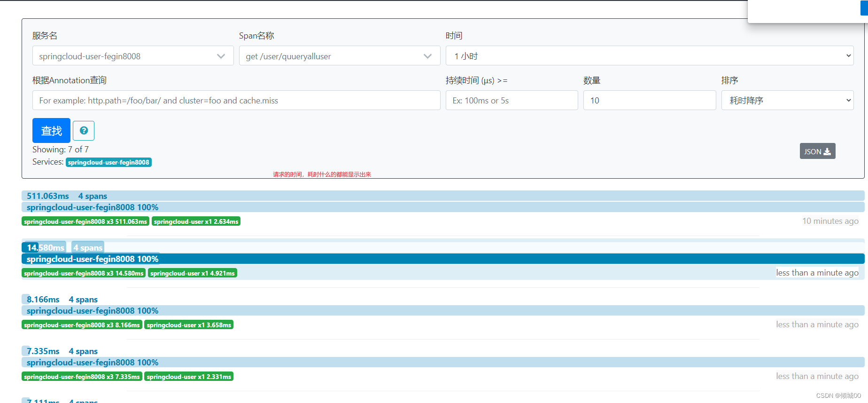Click the springcloud-user-fegin8008 x3 7.335ms badge
Image resolution: width=868 pixels, height=403 pixels.
(82, 377)
